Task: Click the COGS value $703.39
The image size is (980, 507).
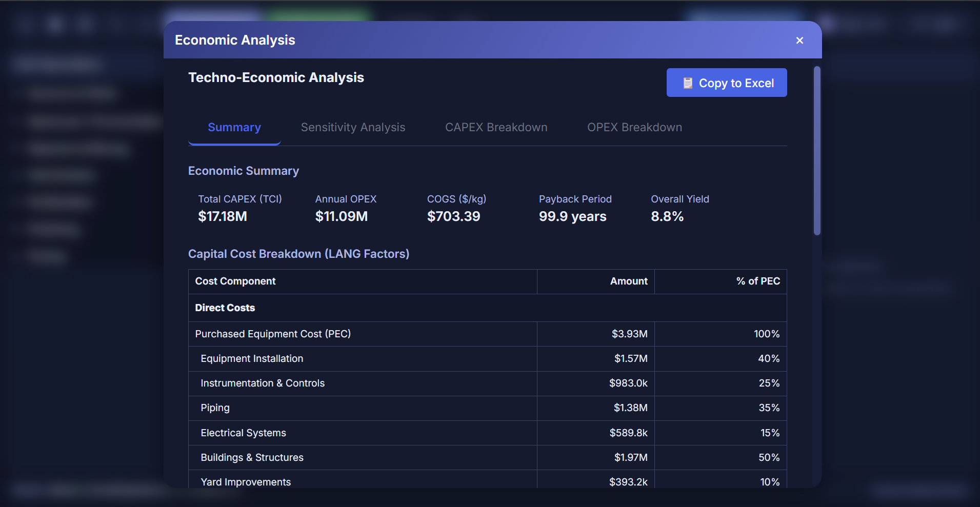Action: 454,216
